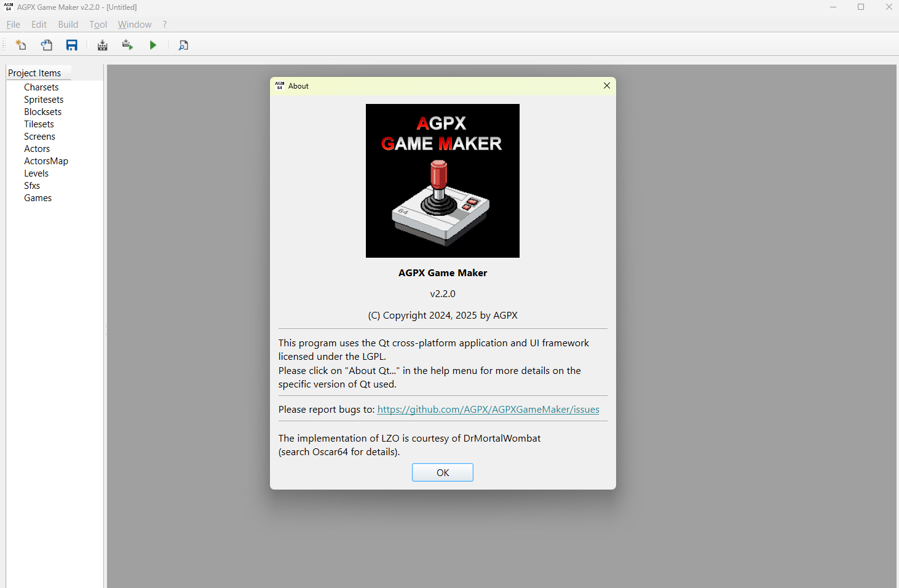The height and width of the screenshot is (588, 899).
Task: Click the Copyright 2024, 2025 by AGPX line
Action: coord(443,316)
